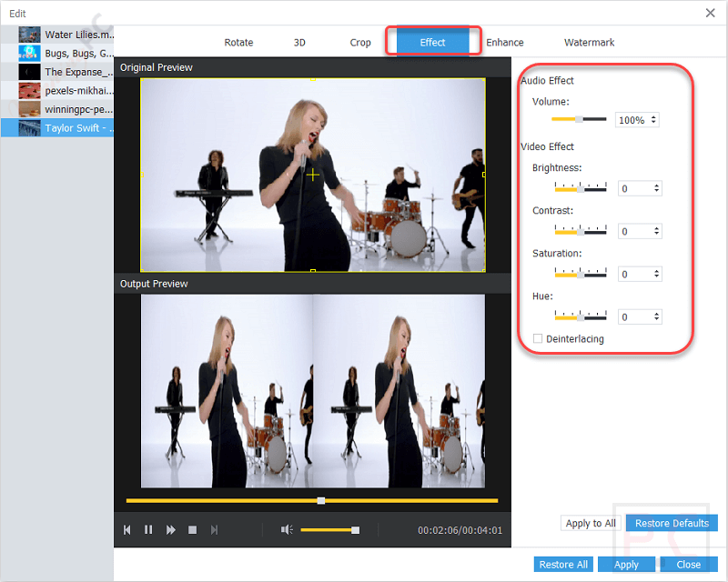Click the video seek progress bar
728x582 pixels.
(x=312, y=501)
